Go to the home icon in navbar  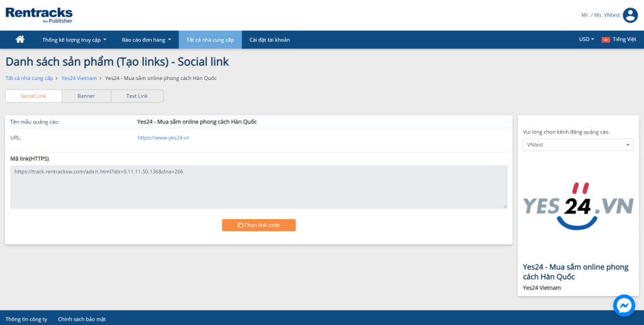coord(19,40)
